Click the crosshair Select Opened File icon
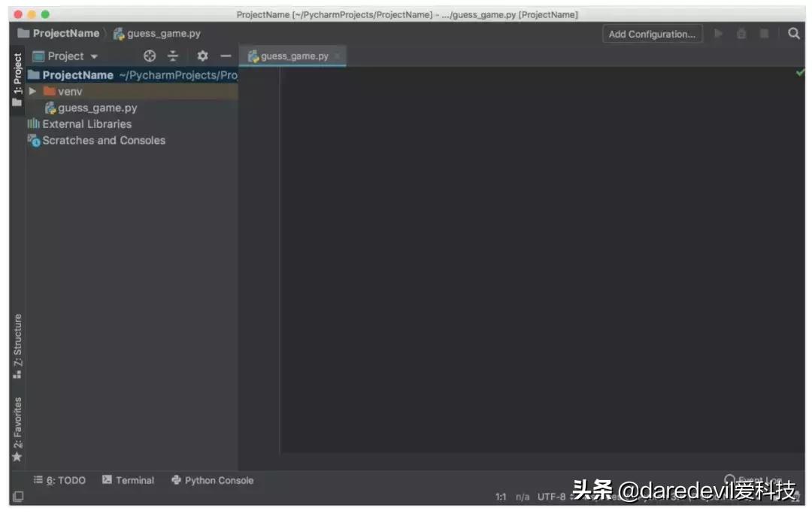The width and height of the screenshot is (812, 517). (149, 56)
